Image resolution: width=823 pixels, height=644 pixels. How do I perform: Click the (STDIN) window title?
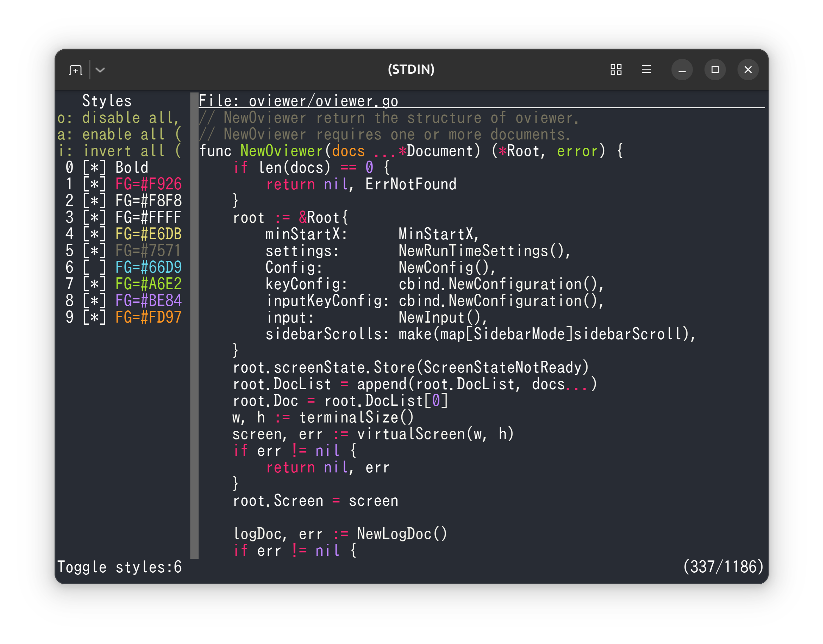tap(411, 69)
